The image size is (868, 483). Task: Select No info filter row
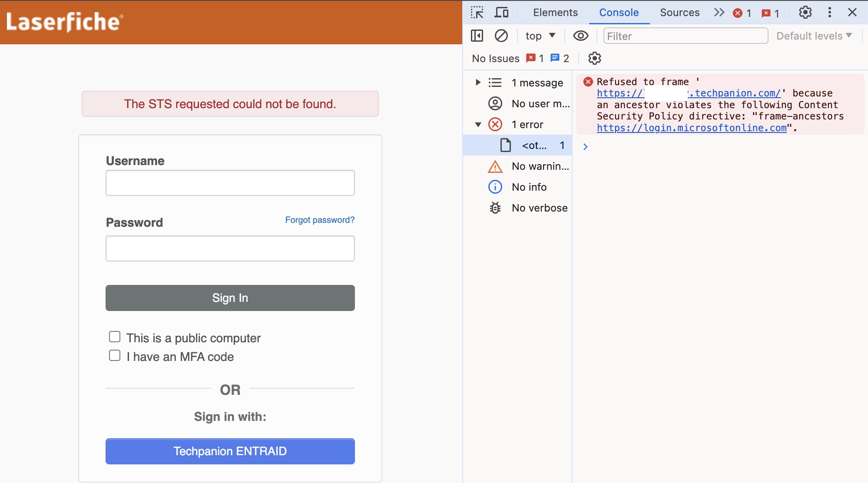point(517,187)
